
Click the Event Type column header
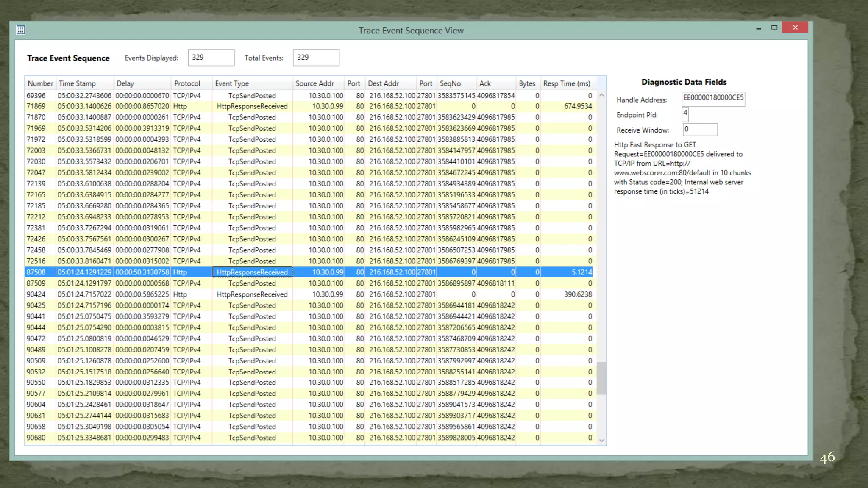232,83
